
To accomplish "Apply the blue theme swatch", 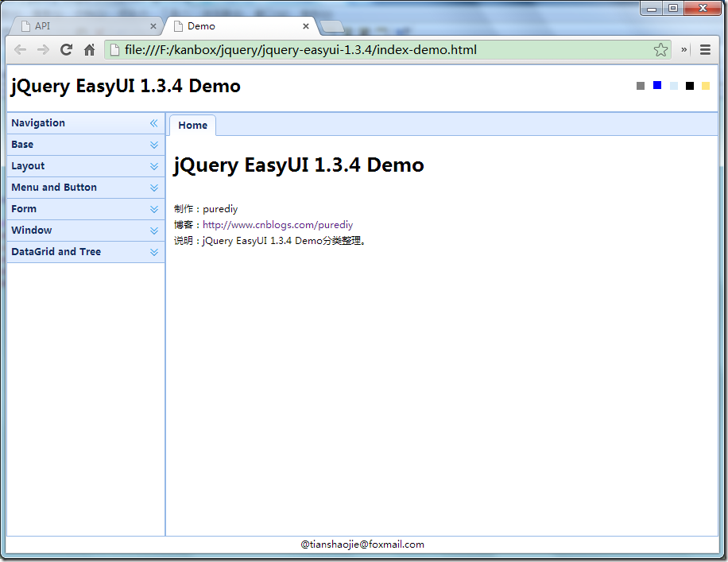I will [x=657, y=85].
